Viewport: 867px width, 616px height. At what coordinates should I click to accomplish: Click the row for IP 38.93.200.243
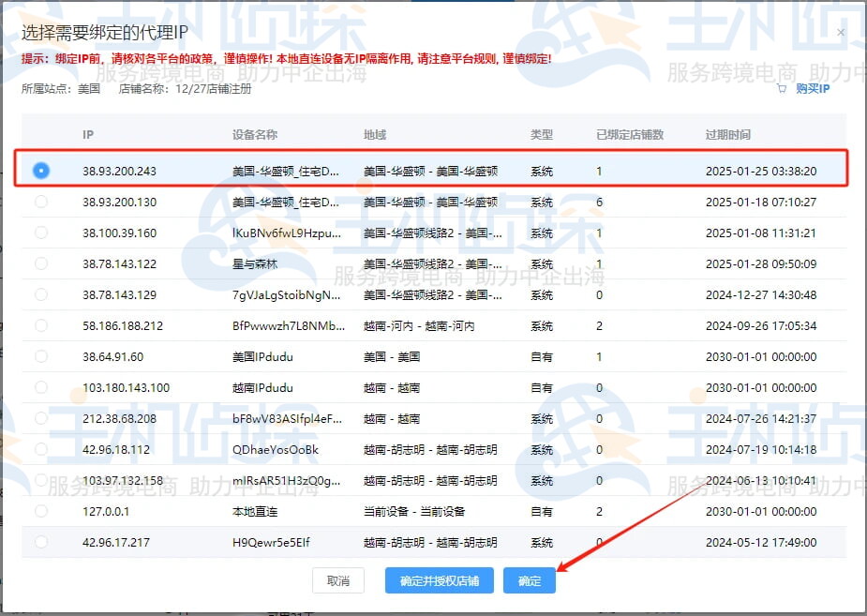point(281,171)
